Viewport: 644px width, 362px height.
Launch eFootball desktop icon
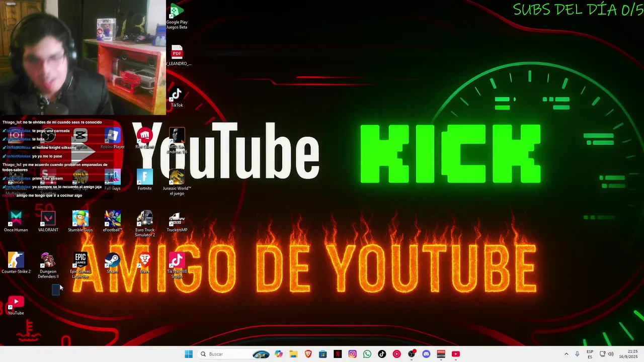(x=112, y=222)
